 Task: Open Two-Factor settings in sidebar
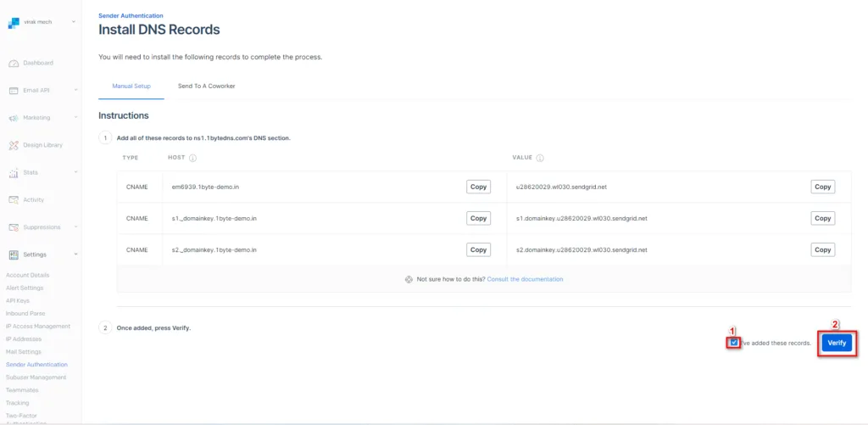(25, 418)
